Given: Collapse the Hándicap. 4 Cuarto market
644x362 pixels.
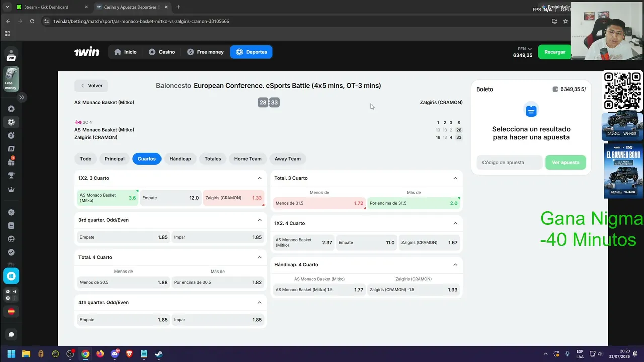Looking at the screenshot, I should pyautogui.click(x=455, y=265).
